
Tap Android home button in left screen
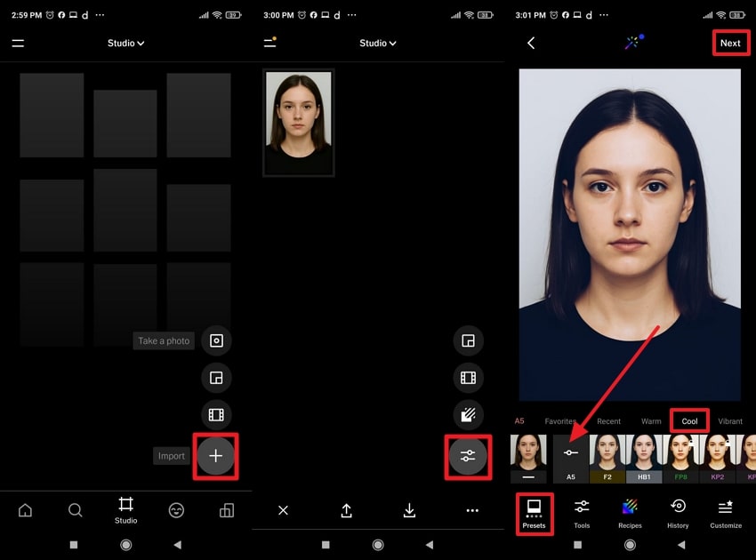pos(125,545)
